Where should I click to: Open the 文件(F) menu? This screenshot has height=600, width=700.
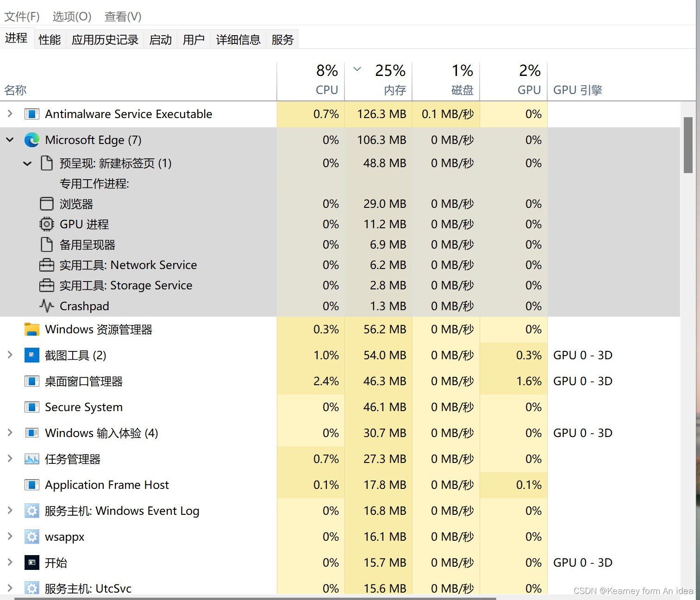click(22, 17)
